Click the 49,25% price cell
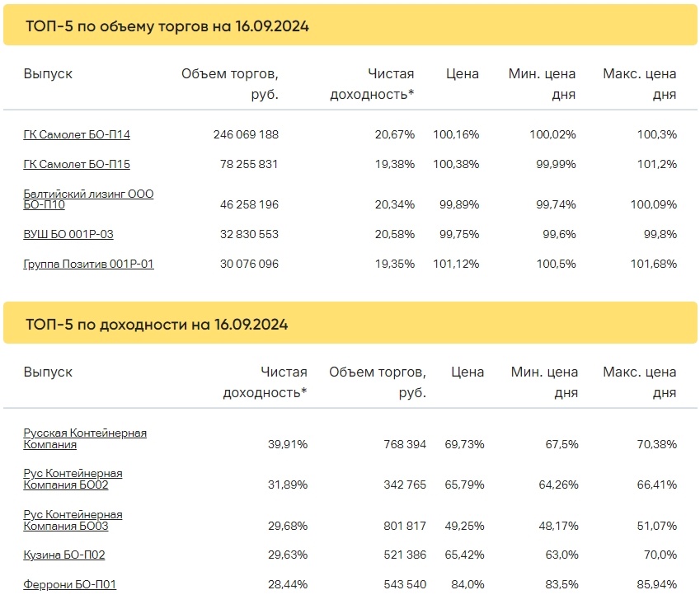700x604 pixels. (464, 526)
